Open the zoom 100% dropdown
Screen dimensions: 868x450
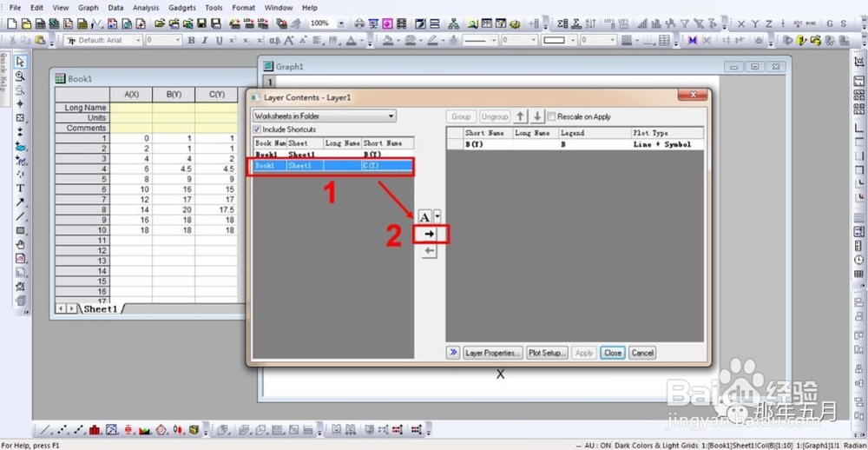coord(341,23)
